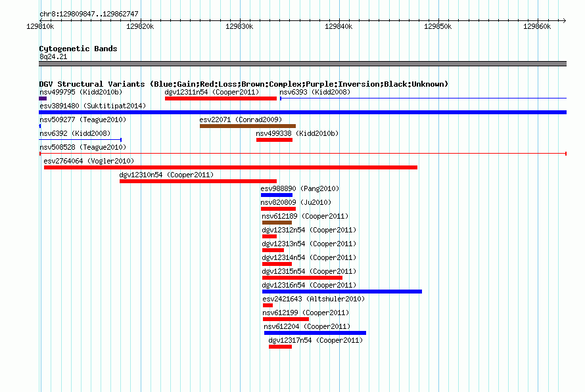Click the 129830k ruler position
585x392 pixels.
239,26
